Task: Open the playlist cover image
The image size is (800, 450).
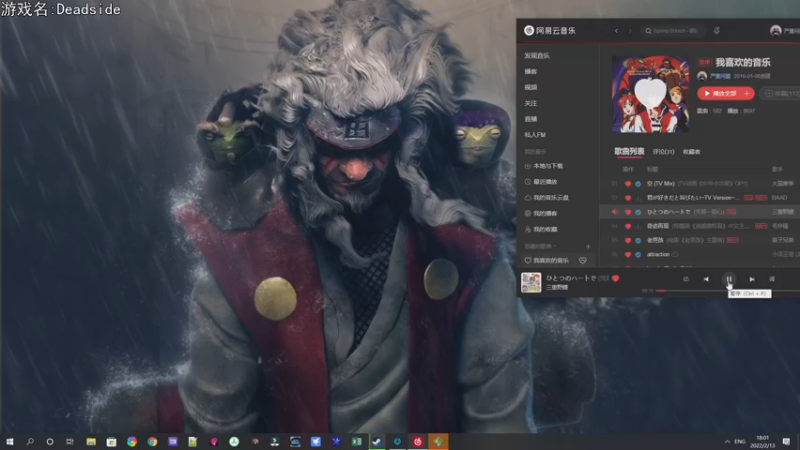Action: pos(651,94)
